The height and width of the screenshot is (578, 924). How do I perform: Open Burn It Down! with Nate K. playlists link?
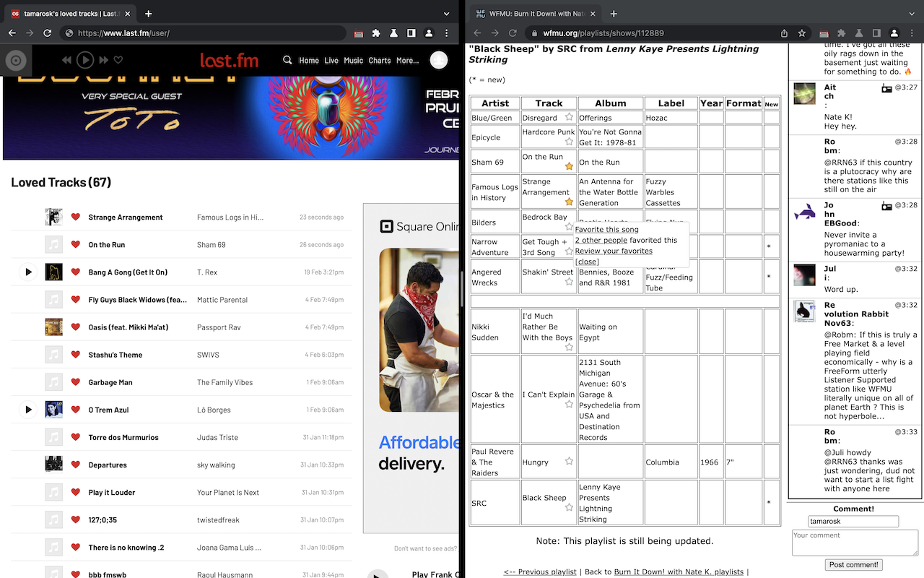point(679,572)
